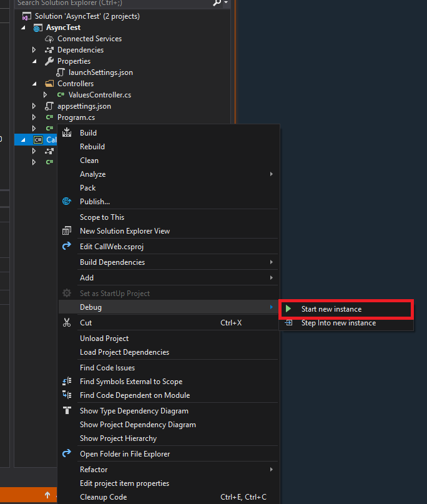
Task: Open the search options dropdown arrow
Action: 226,3
